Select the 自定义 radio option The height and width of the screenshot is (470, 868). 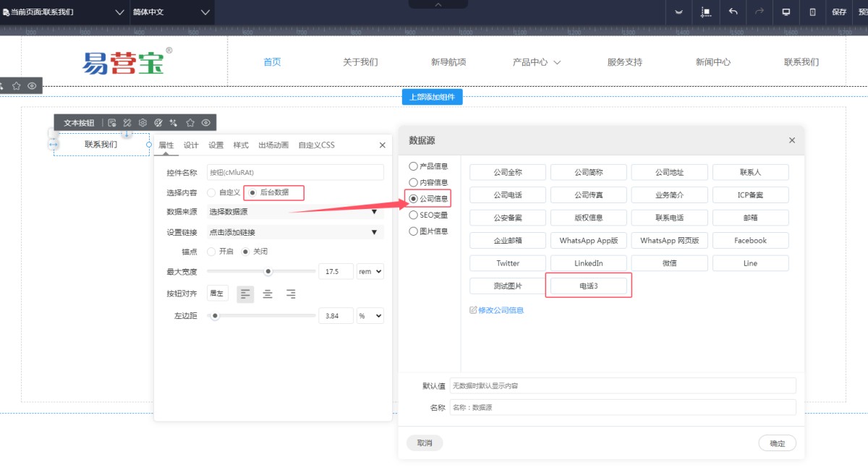click(211, 192)
